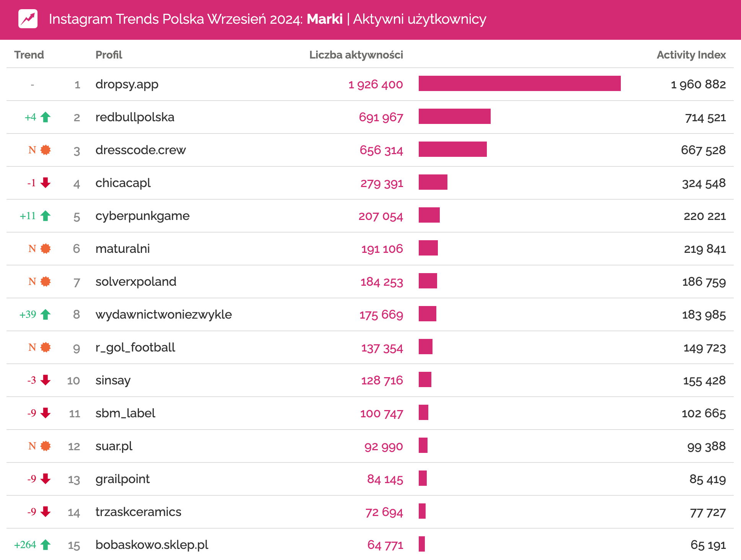Click the green up arrow beside cyberpunkgame

coord(46,216)
